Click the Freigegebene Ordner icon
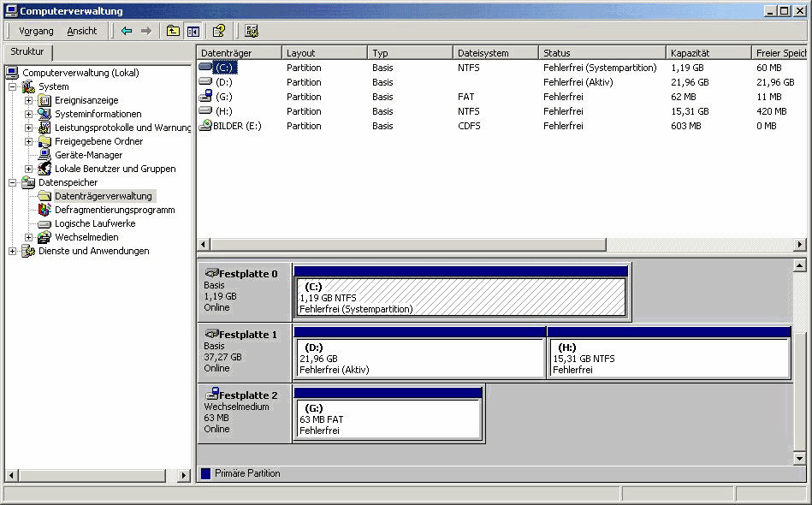Viewport: 812px width, 505px height. pyautogui.click(x=45, y=141)
